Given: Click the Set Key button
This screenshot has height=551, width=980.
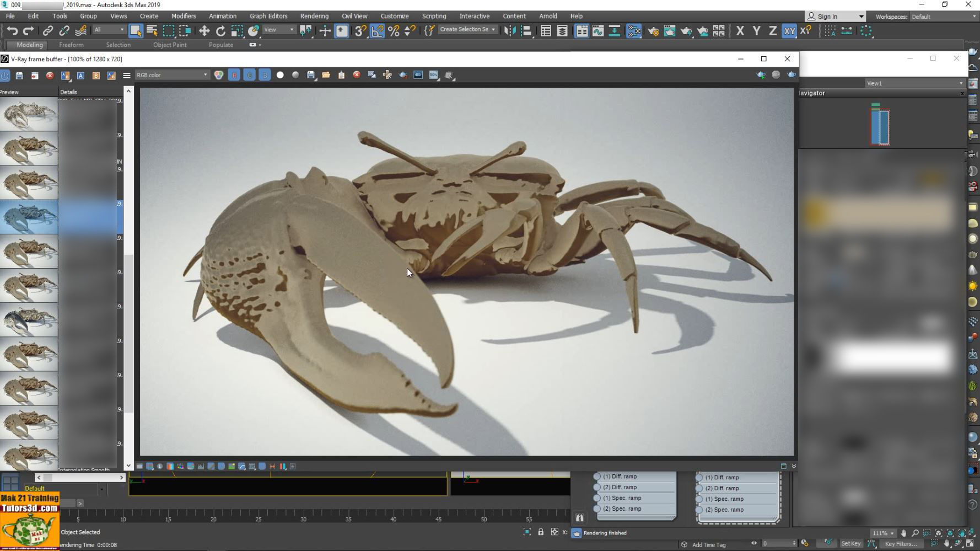Looking at the screenshot, I should [850, 544].
